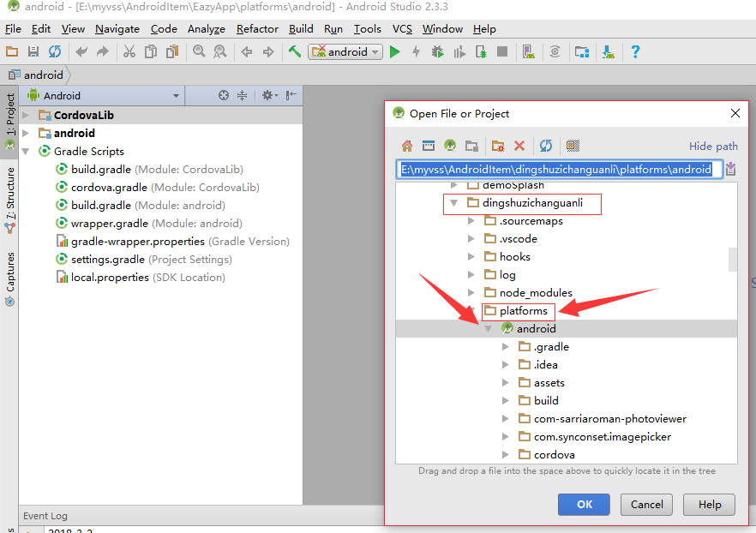Open the Android project view dropdown
The height and width of the screenshot is (533, 756).
click(104, 95)
